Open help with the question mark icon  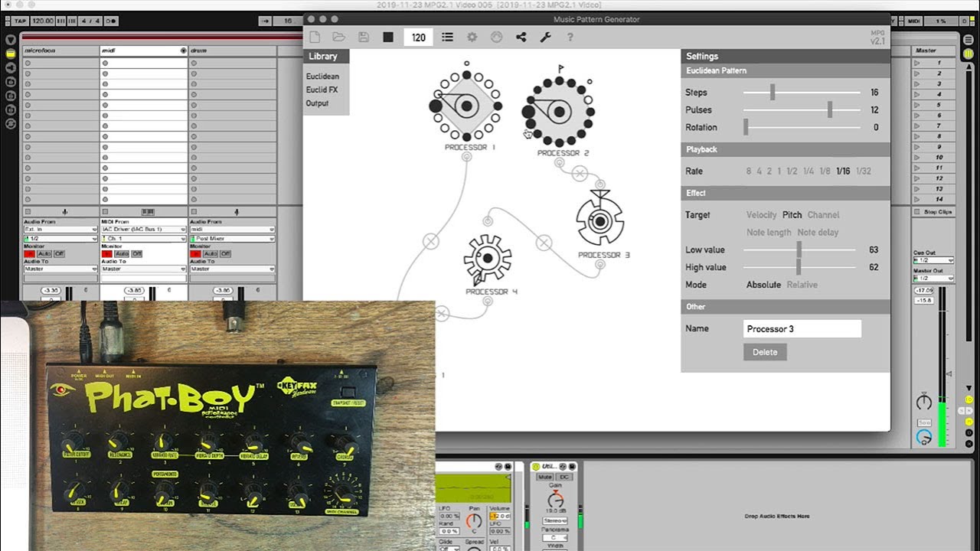tap(570, 37)
